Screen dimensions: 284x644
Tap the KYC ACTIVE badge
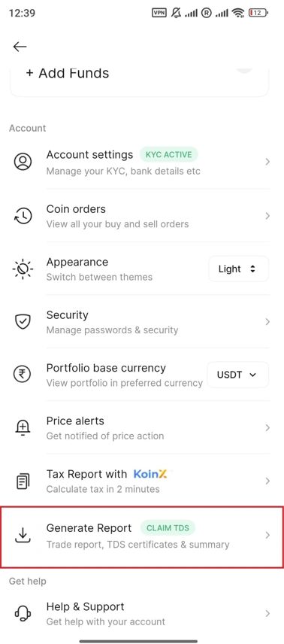[x=169, y=155]
